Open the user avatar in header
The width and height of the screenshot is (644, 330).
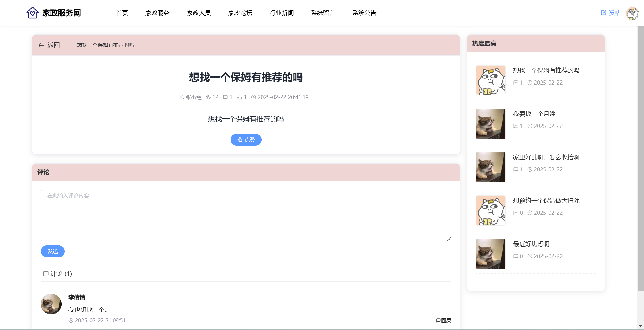pos(632,13)
